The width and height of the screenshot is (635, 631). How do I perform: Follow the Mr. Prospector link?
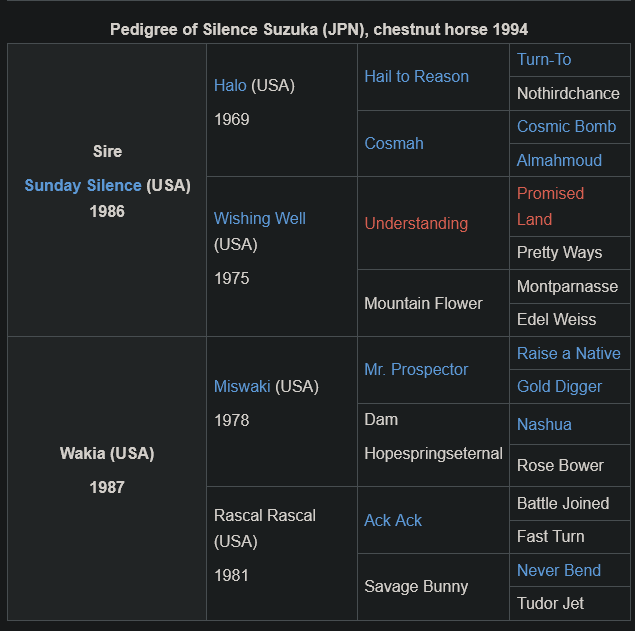point(416,369)
